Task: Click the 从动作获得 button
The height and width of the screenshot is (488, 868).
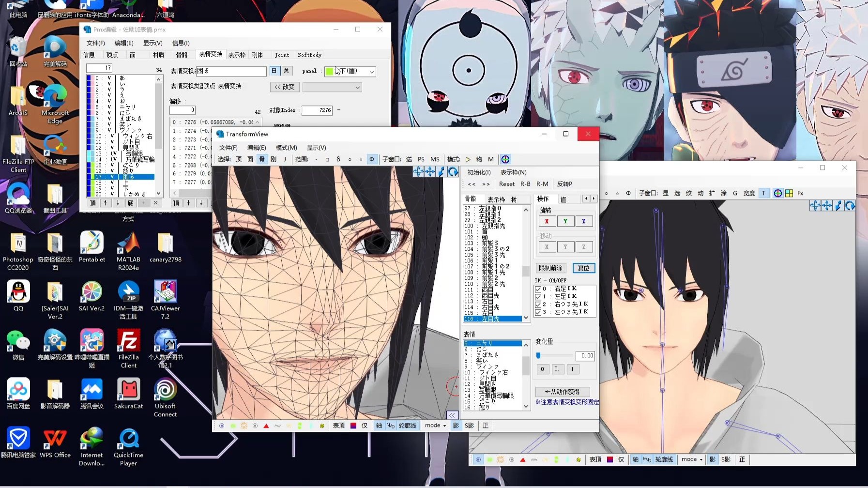Action: 563,392
